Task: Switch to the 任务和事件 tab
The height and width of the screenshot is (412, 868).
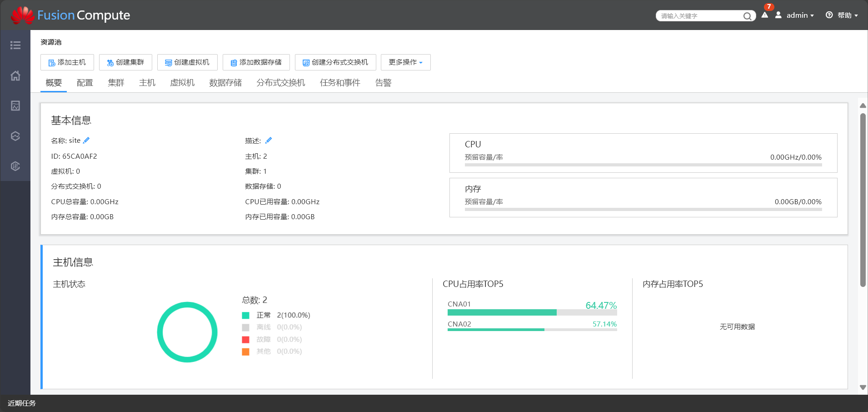Action: click(340, 83)
